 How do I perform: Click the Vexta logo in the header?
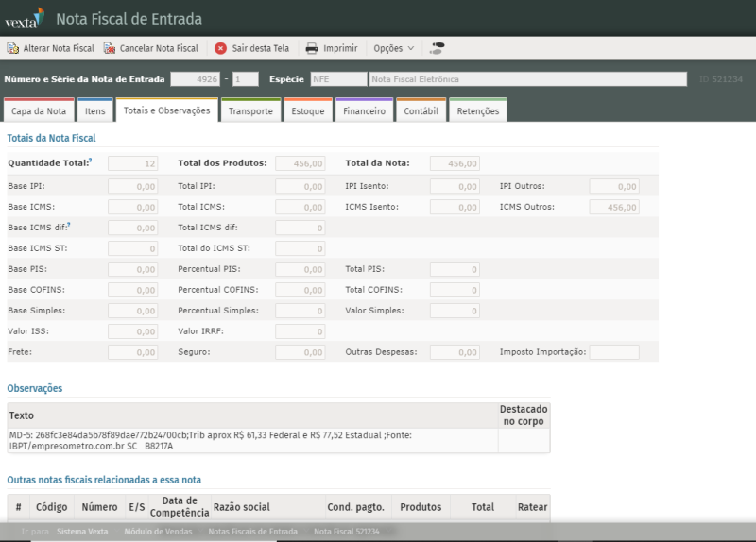(x=24, y=18)
